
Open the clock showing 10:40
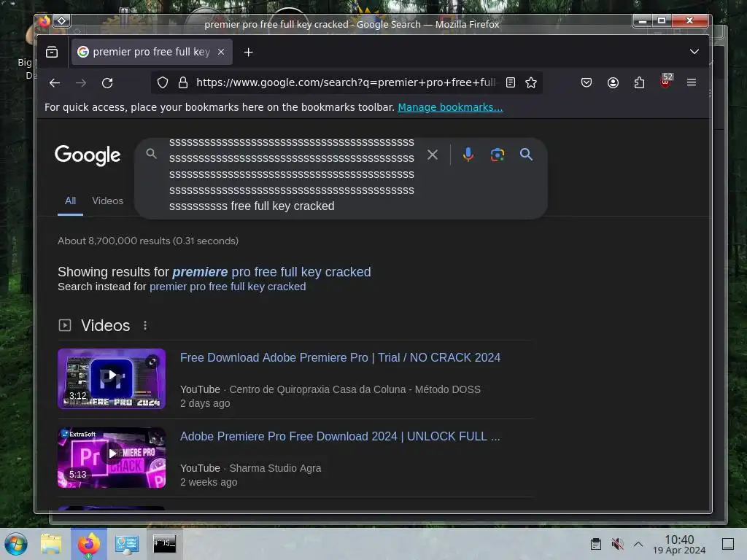(x=679, y=544)
